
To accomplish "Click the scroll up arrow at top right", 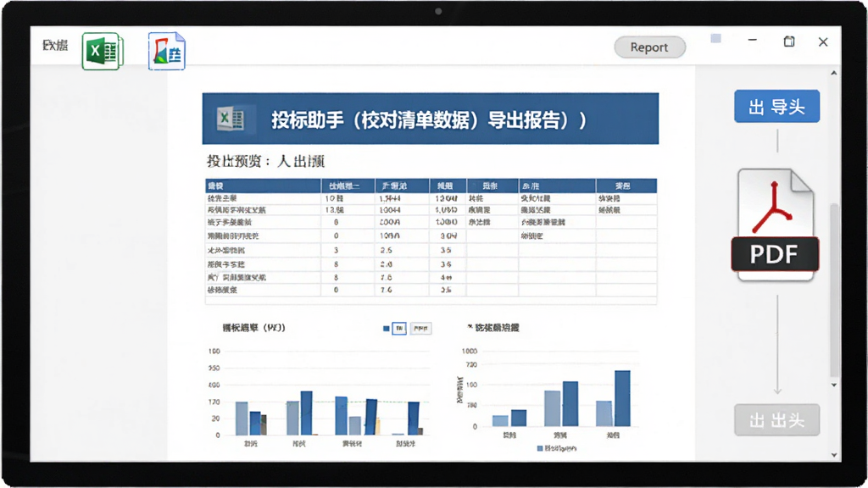I will pos(834,73).
